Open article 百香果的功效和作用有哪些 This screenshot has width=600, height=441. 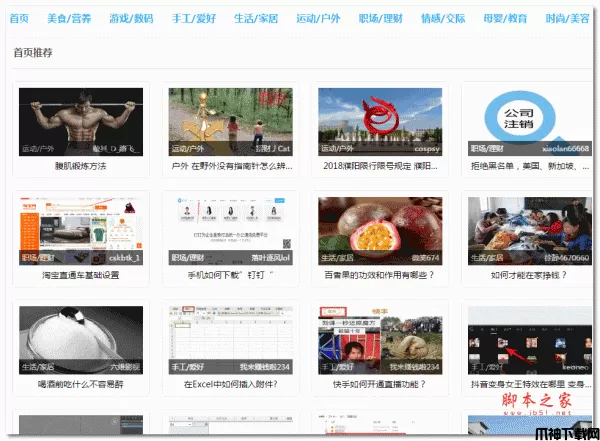coord(379,275)
